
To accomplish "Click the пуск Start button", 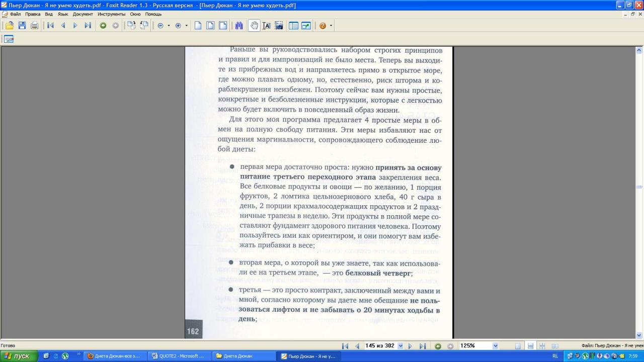I will coord(19,356).
